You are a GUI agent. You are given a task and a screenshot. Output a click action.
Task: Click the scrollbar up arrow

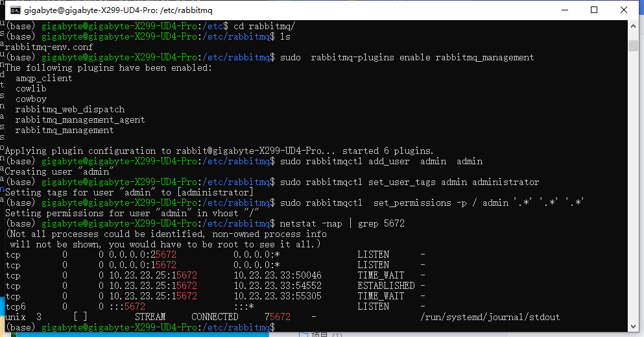633,26
